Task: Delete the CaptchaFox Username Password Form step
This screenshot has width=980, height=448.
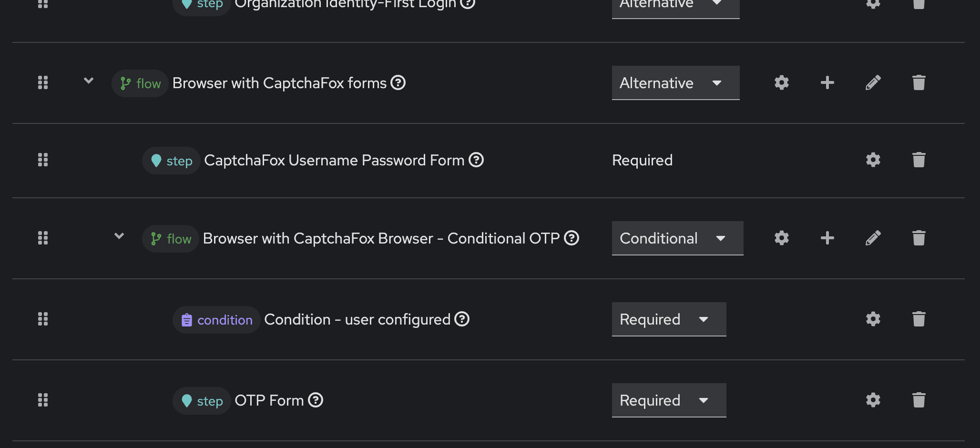Action: (x=919, y=160)
